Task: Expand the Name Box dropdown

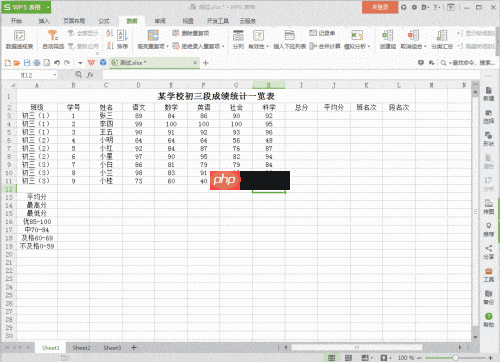Action: pos(54,75)
